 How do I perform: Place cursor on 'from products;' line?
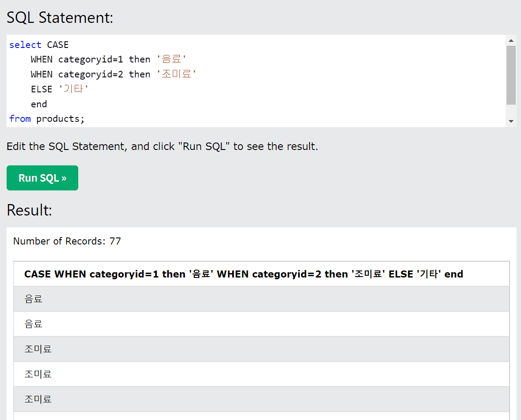[x=47, y=119]
